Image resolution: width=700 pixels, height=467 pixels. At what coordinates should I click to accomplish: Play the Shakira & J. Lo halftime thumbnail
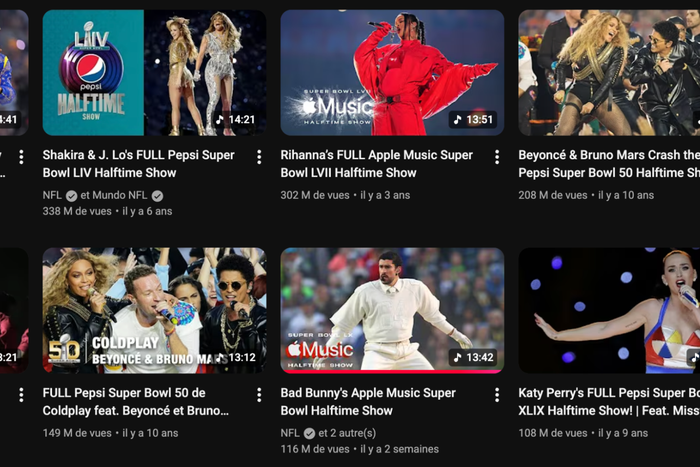[154, 72]
